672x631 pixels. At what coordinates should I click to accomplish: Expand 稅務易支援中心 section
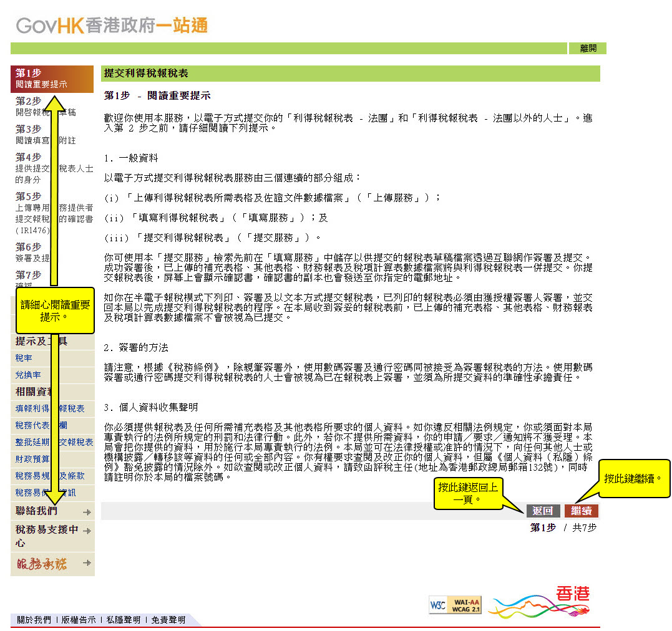(x=52, y=536)
